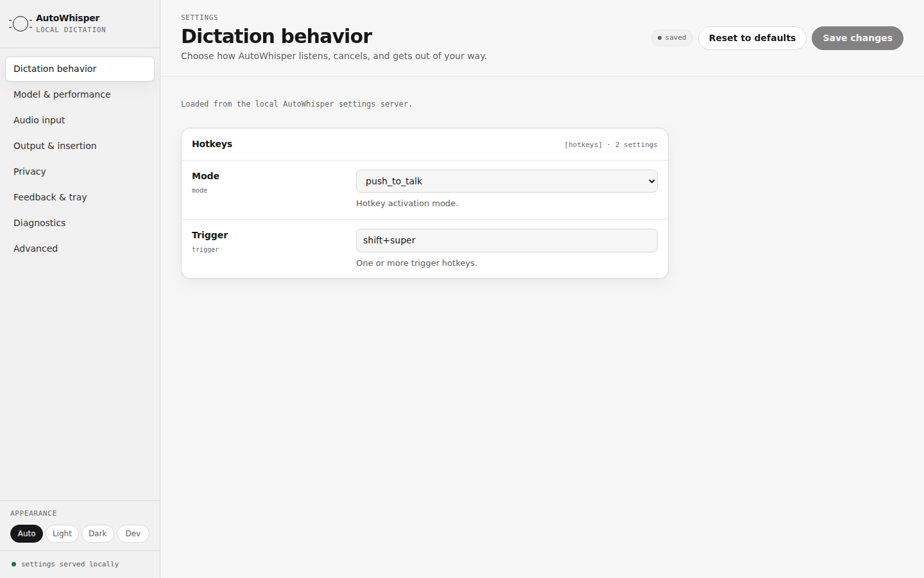924x578 pixels.
Task: Click the saved status badge
Action: (672, 38)
